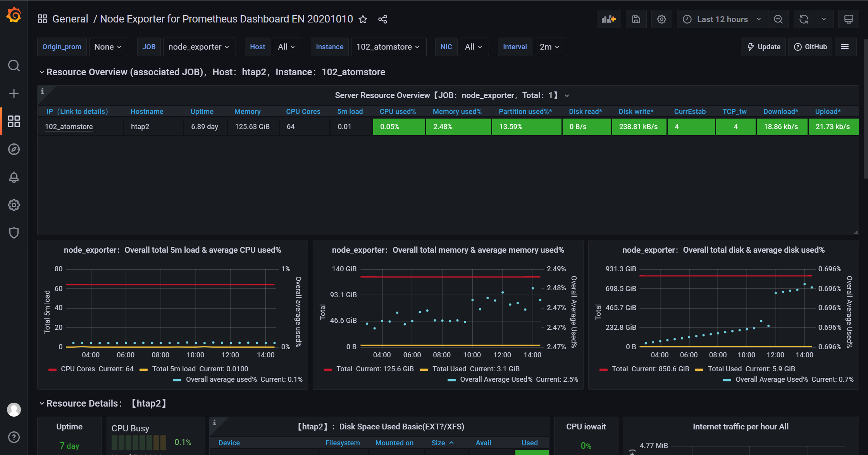Click the dashboard title Node Exporter for Prometheus
This screenshot has height=455, width=868.
(x=226, y=19)
